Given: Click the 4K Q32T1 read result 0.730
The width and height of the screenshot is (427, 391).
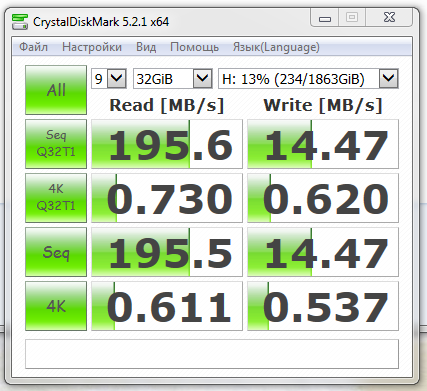Looking at the screenshot, I should pos(167,198).
